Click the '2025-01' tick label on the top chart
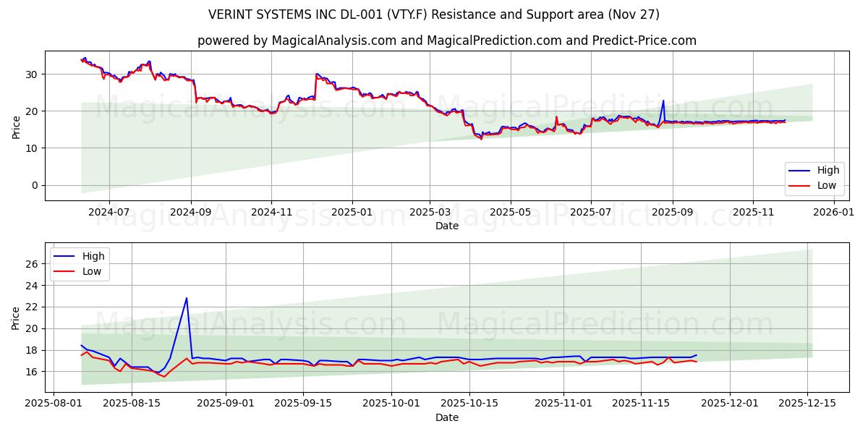This screenshot has width=868, height=434. pos(352,212)
